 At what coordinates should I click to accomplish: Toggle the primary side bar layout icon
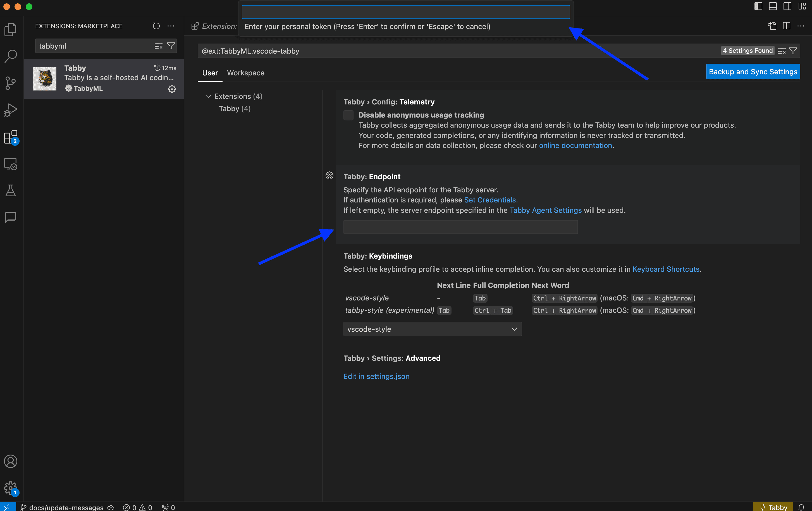coord(758,6)
